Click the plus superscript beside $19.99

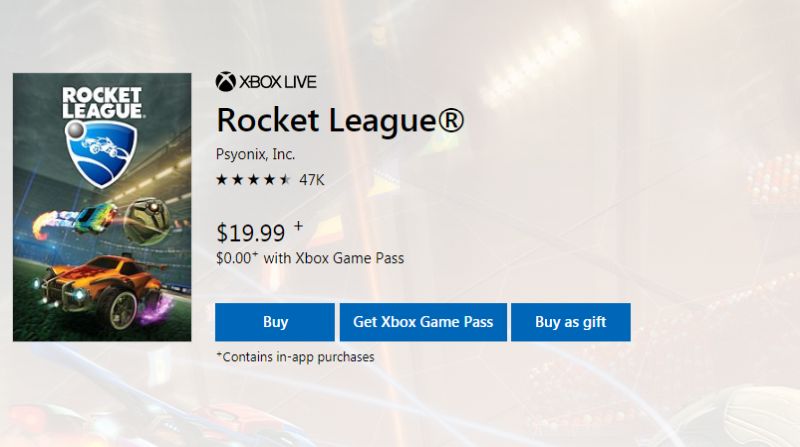click(x=298, y=227)
